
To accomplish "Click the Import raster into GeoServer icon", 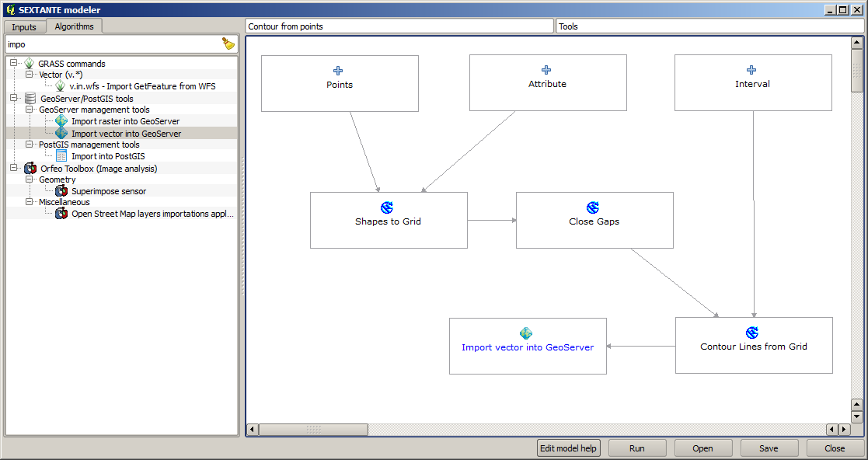I will pos(61,121).
